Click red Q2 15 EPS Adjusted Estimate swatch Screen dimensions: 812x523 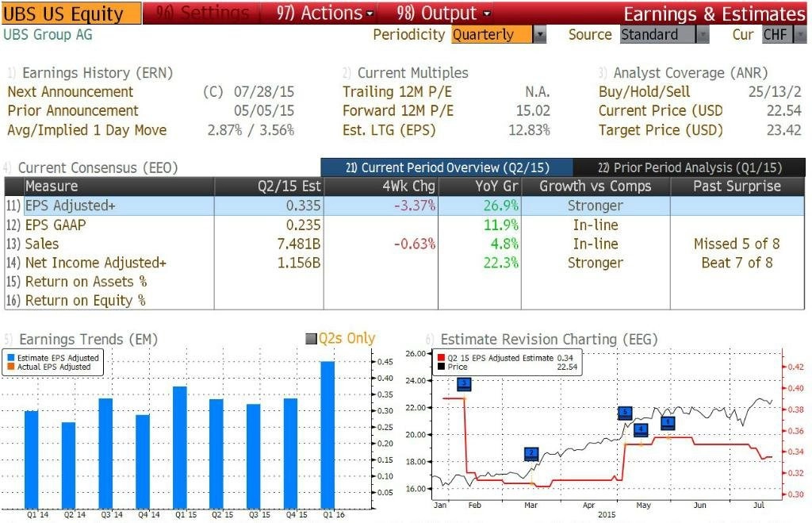[x=441, y=358]
